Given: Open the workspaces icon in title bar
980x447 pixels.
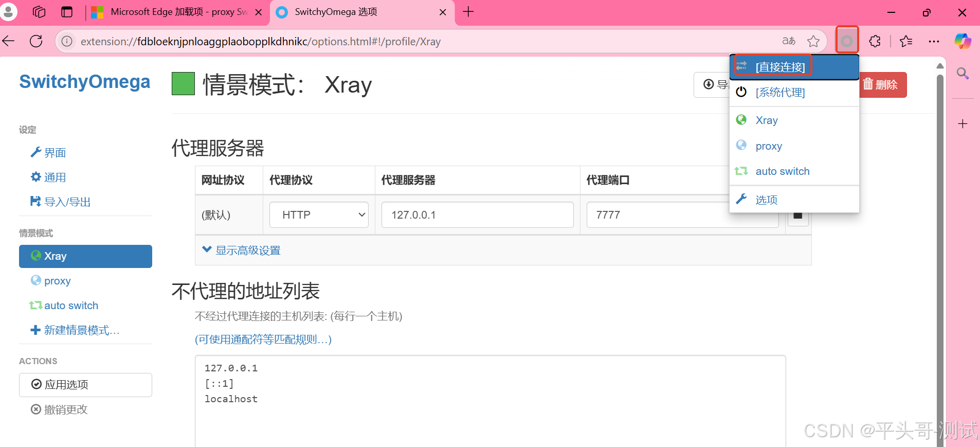Looking at the screenshot, I should (x=39, y=12).
